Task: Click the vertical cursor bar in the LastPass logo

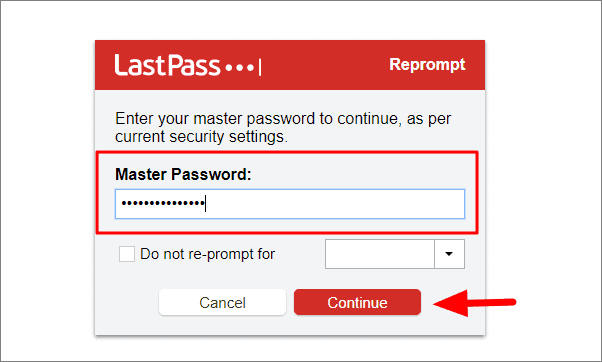Action: pyautogui.click(x=260, y=67)
